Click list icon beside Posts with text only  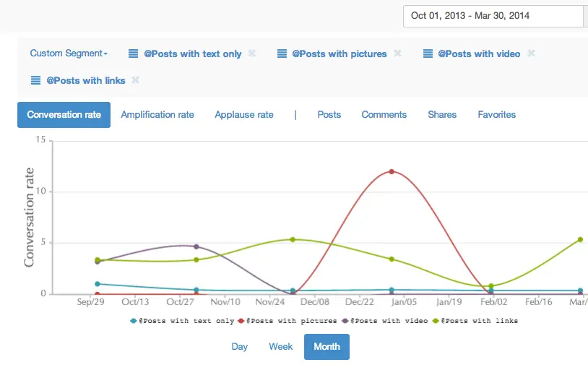[x=133, y=53]
